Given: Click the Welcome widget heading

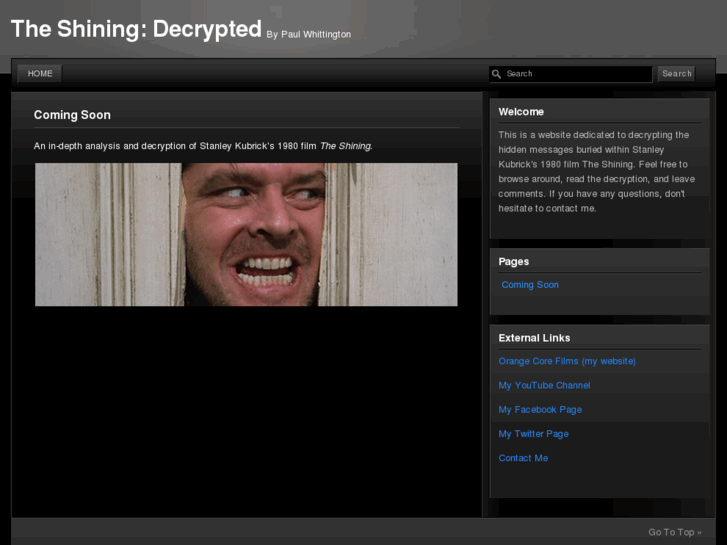Looking at the screenshot, I should pos(521,112).
